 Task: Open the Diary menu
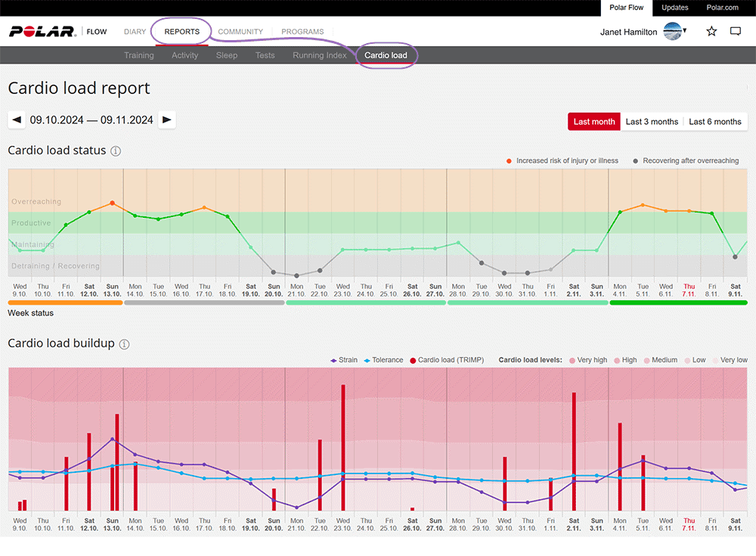click(x=135, y=32)
